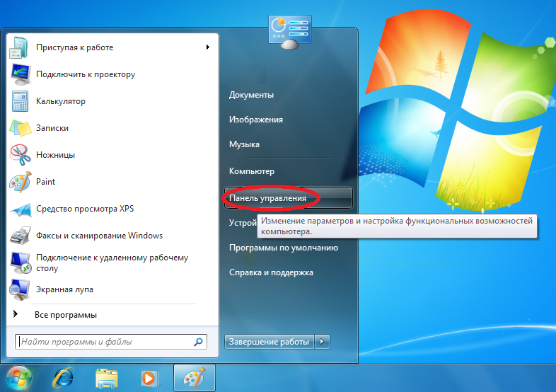Open the Calculator icon in Start menu
Image resolution: width=556 pixels, height=392 pixels.
(20, 101)
